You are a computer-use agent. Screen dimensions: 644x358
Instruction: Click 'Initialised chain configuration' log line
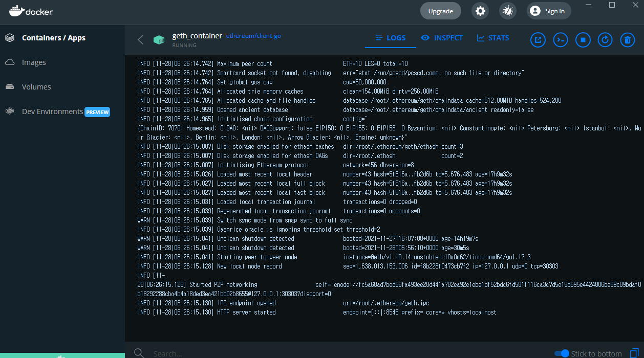[x=389, y=128]
